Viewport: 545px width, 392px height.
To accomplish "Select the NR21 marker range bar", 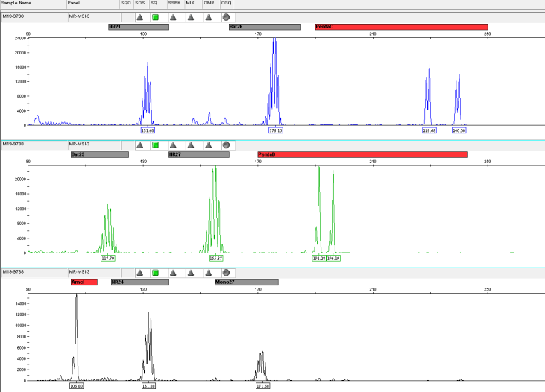I will coord(138,27).
